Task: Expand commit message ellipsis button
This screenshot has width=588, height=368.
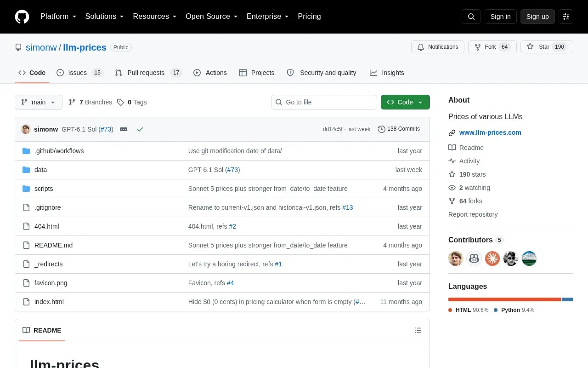Action: 124,129
